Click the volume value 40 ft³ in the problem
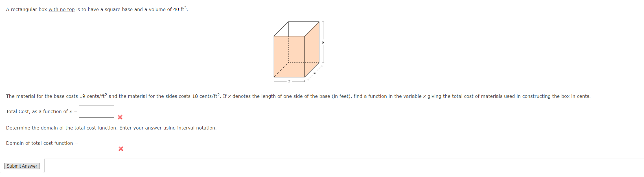Image resolution: width=644 pixels, height=177 pixels. click(x=180, y=9)
